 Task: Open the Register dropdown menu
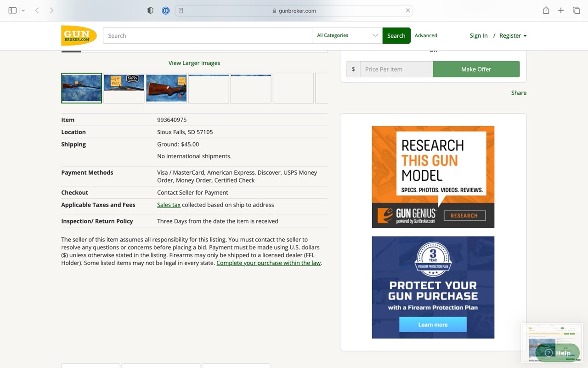pyautogui.click(x=513, y=35)
